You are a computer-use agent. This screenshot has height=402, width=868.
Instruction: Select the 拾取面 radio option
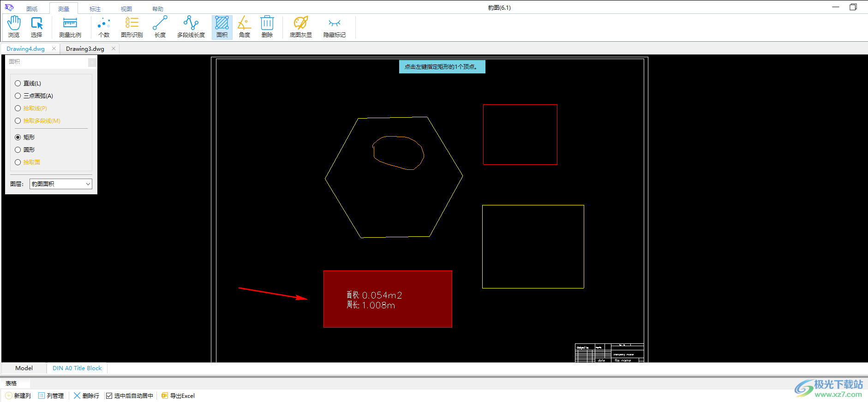click(18, 162)
